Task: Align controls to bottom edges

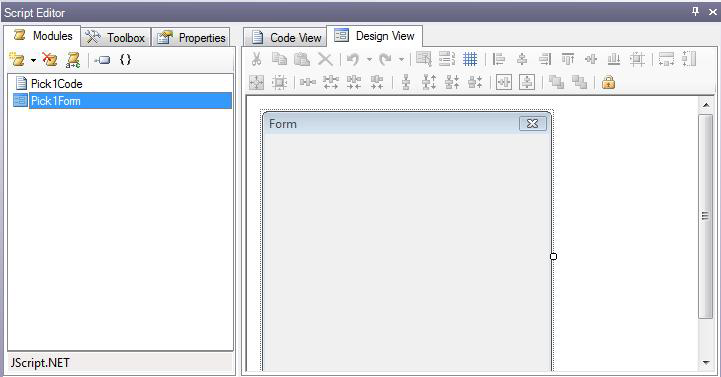Action: 614,59
